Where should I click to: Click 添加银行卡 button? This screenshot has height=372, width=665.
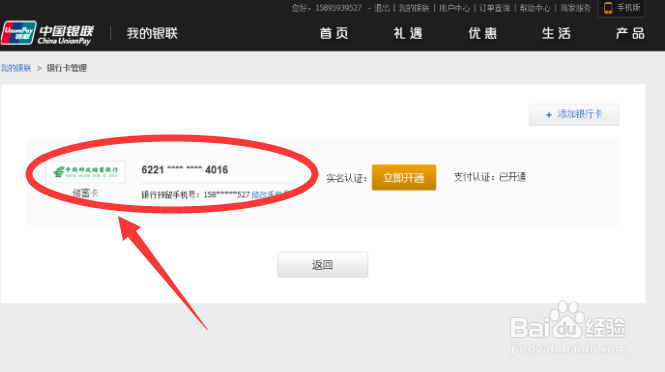(x=574, y=115)
